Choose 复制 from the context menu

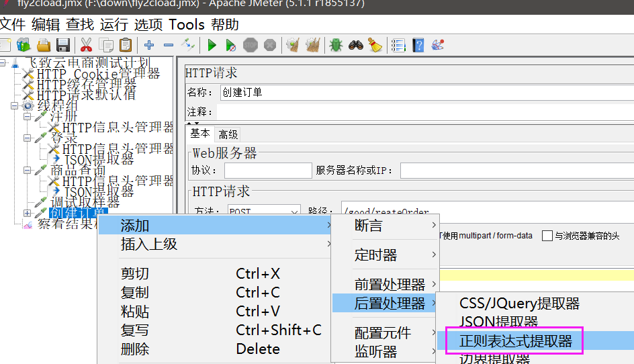pos(215,292)
